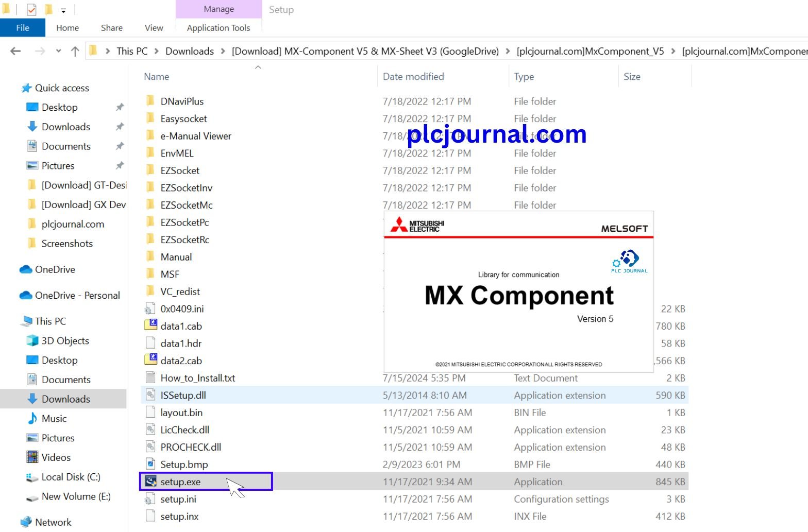This screenshot has height=532, width=808.
Task: Open the File menu tab
Action: pyautogui.click(x=23, y=28)
